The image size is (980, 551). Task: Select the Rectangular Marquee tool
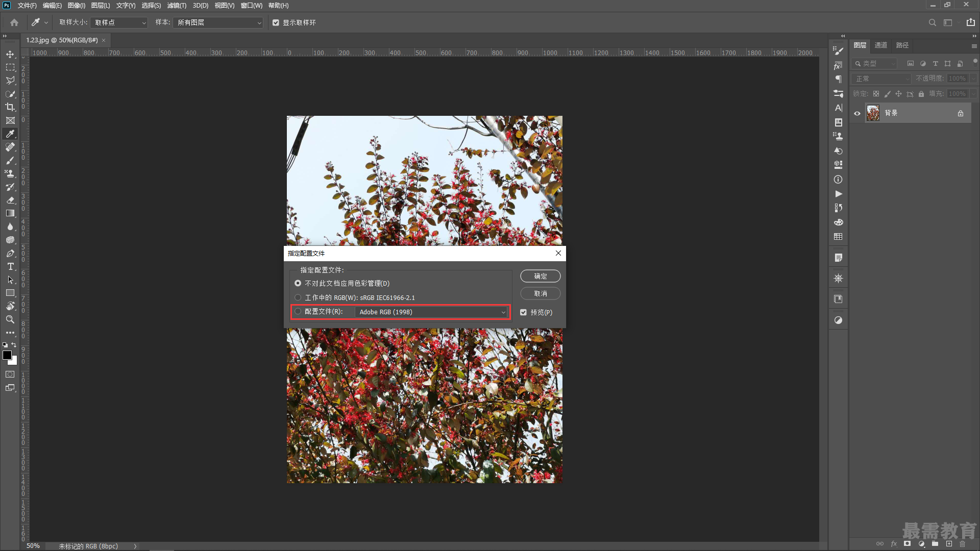coord(10,67)
